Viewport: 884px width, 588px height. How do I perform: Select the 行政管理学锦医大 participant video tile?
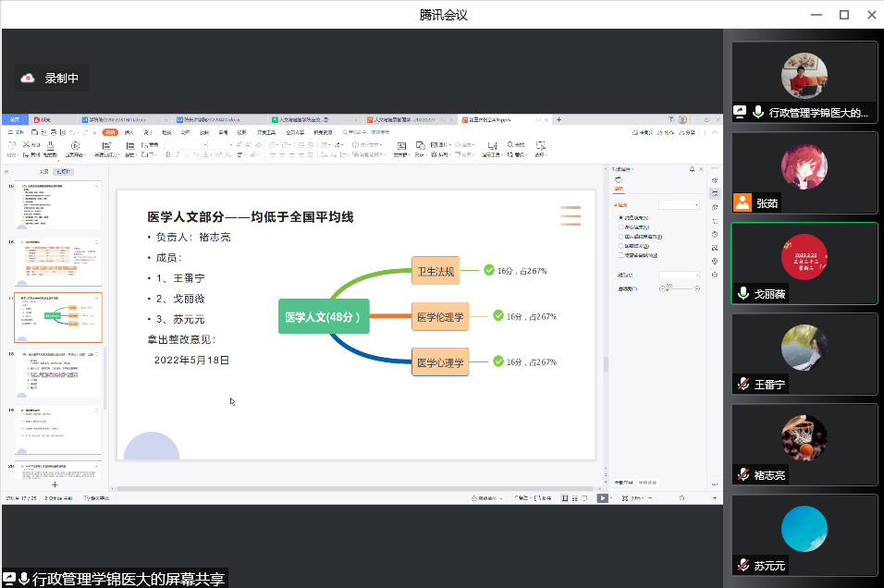click(x=804, y=81)
